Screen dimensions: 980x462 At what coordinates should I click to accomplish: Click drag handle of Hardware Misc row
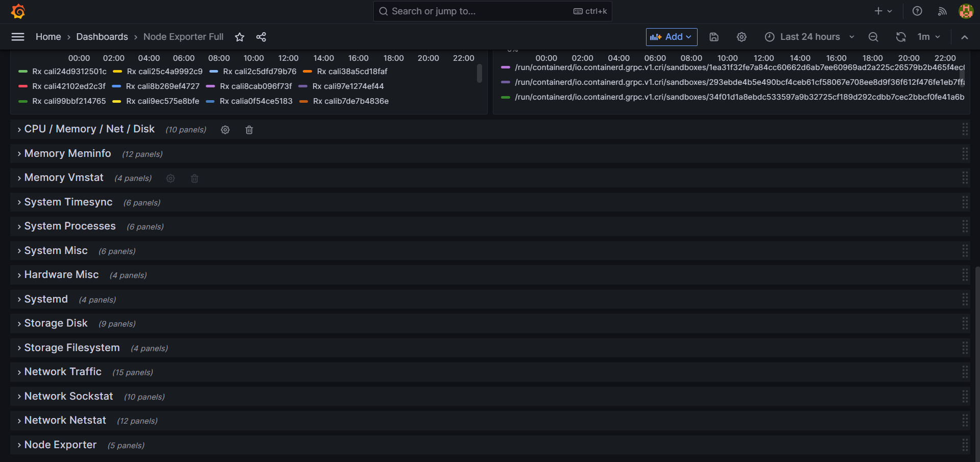click(965, 274)
